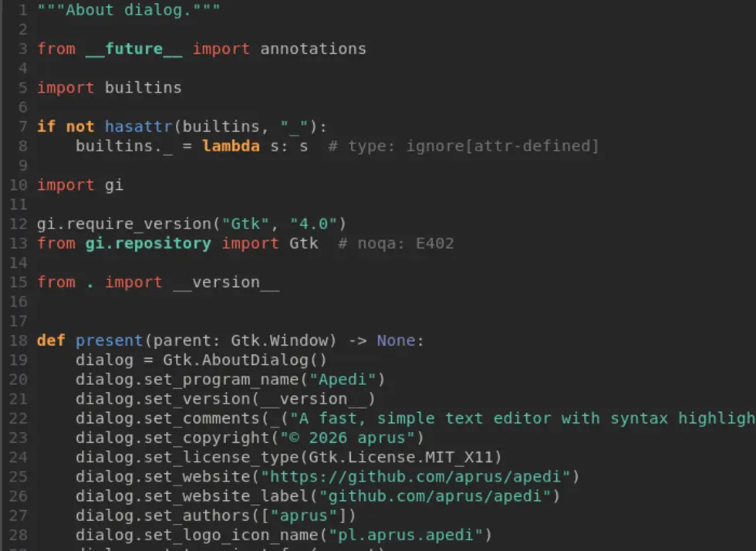The image size is (756, 551).
Task: Click line number 9 in the gutter
Action: [23, 165]
